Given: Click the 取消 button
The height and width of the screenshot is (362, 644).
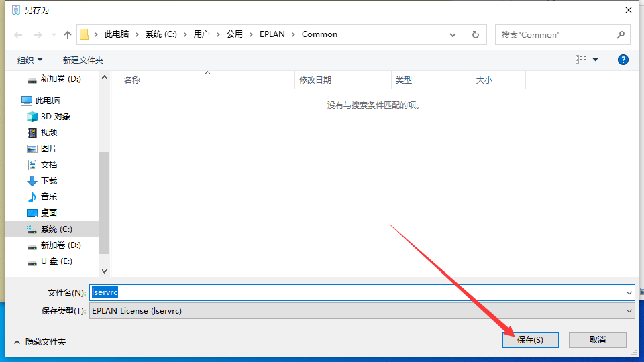Looking at the screenshot, I should 597,340.
